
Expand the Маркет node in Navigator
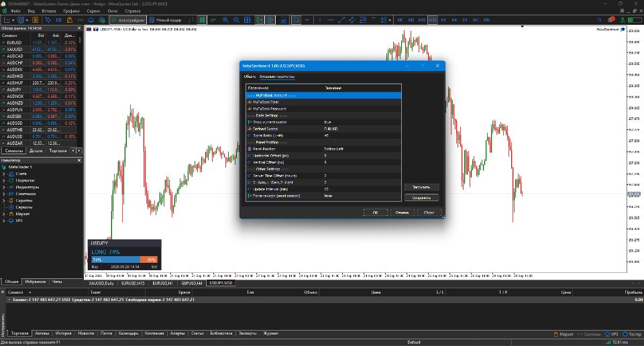click(4, 214)
